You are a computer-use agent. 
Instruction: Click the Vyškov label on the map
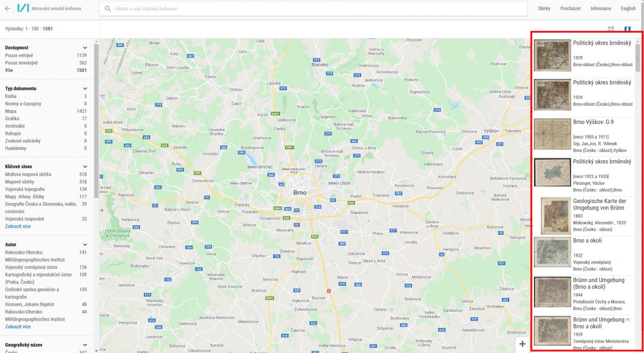492,131
